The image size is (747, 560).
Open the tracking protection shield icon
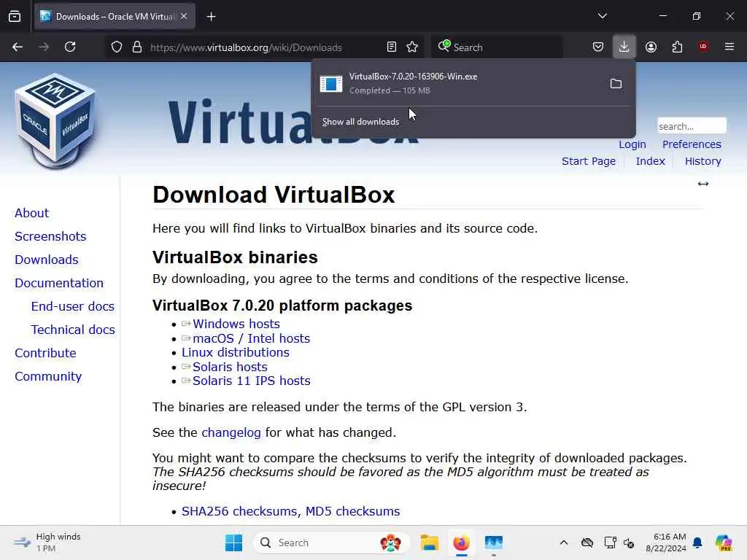point(117,47)
